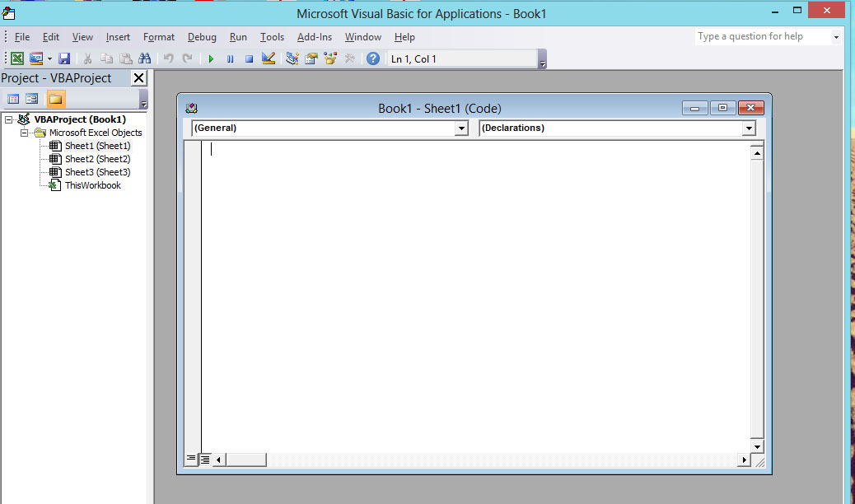Viewport: 855px width, 504px height.
Task: Open Find with the binoculars icon
Action: [x=144, y=59]
